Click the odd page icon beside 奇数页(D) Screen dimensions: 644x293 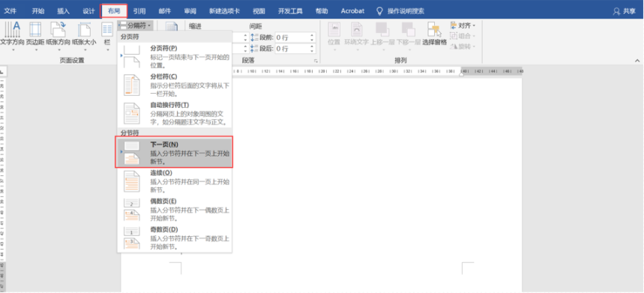[x=132, y=238]
